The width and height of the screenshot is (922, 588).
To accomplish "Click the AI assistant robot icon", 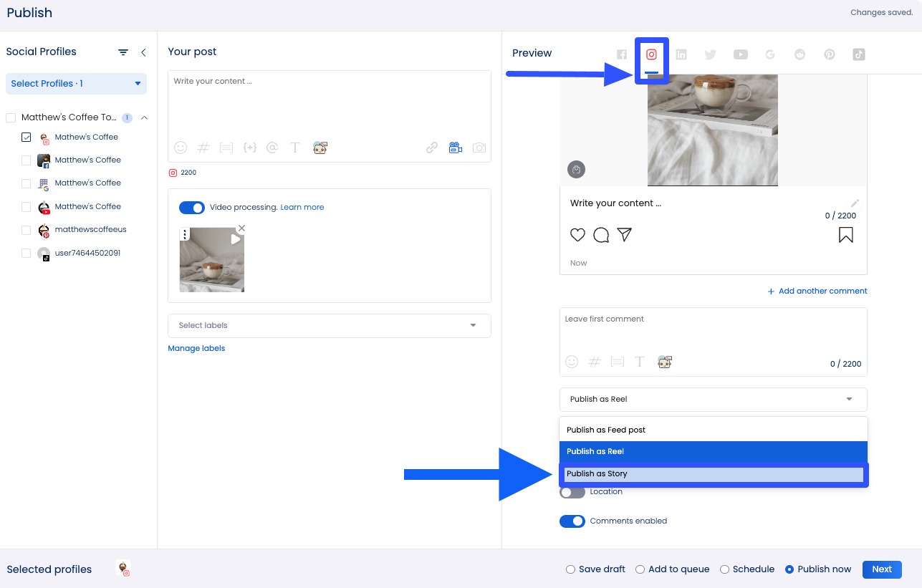I will (320, 148).
